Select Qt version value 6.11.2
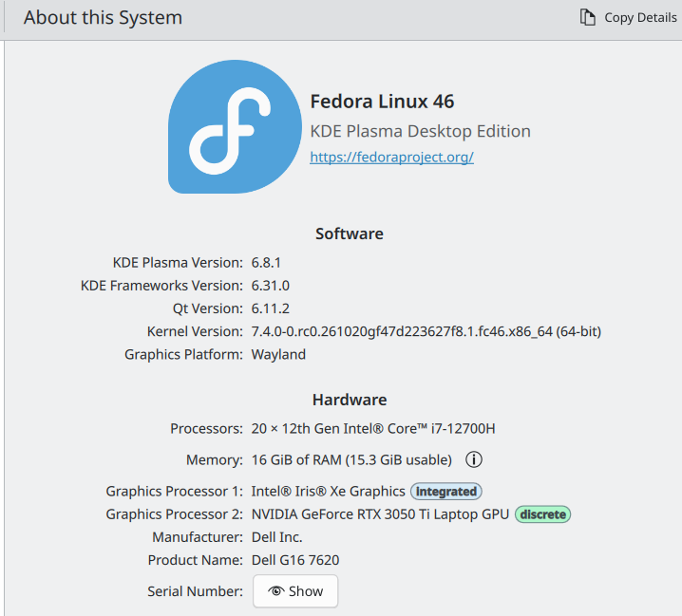Image resolution: width=682 pixels, height=616 pixels. 270,308
